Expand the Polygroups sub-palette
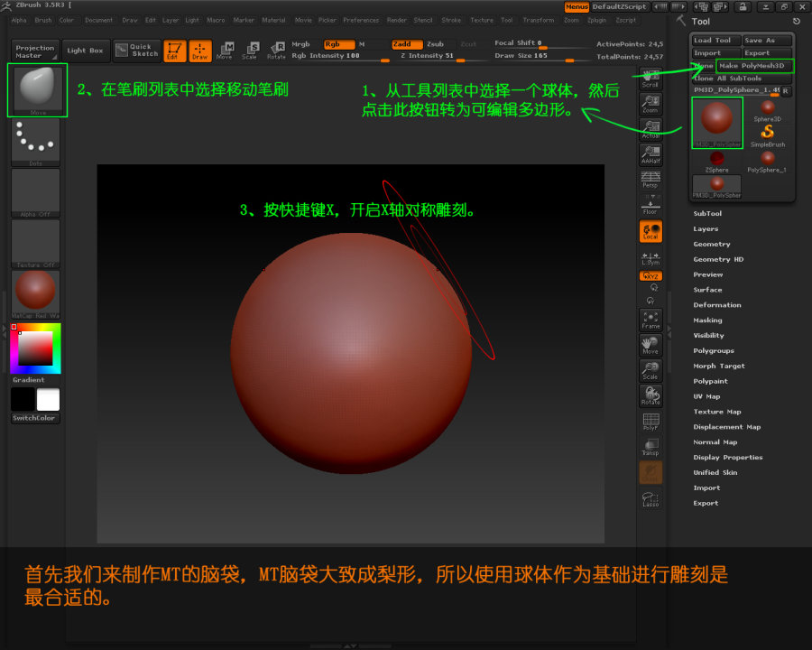Screen dimensions: 812x650 click(x=714, y=351)
